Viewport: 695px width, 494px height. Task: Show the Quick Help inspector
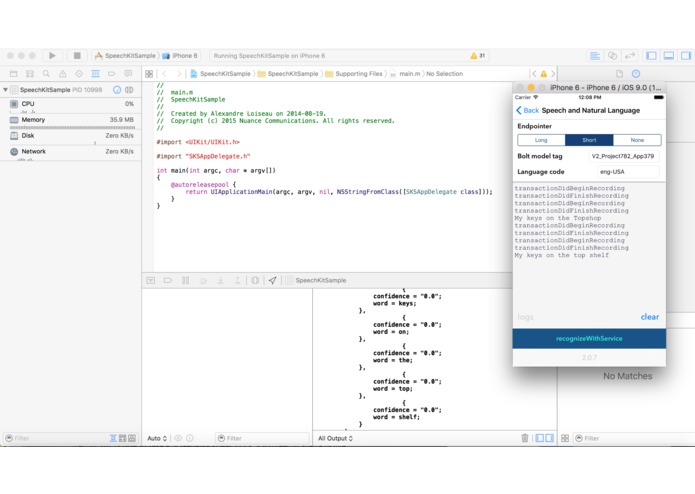tap(636, 74)
